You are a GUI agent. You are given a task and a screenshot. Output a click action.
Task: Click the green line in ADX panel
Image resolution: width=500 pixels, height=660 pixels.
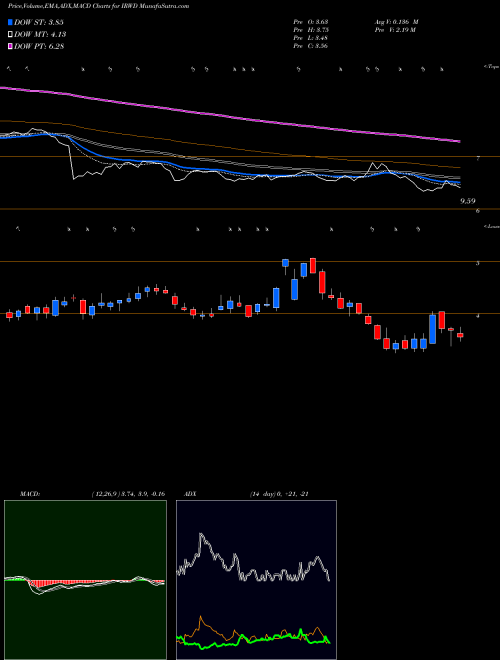(253, 639)
